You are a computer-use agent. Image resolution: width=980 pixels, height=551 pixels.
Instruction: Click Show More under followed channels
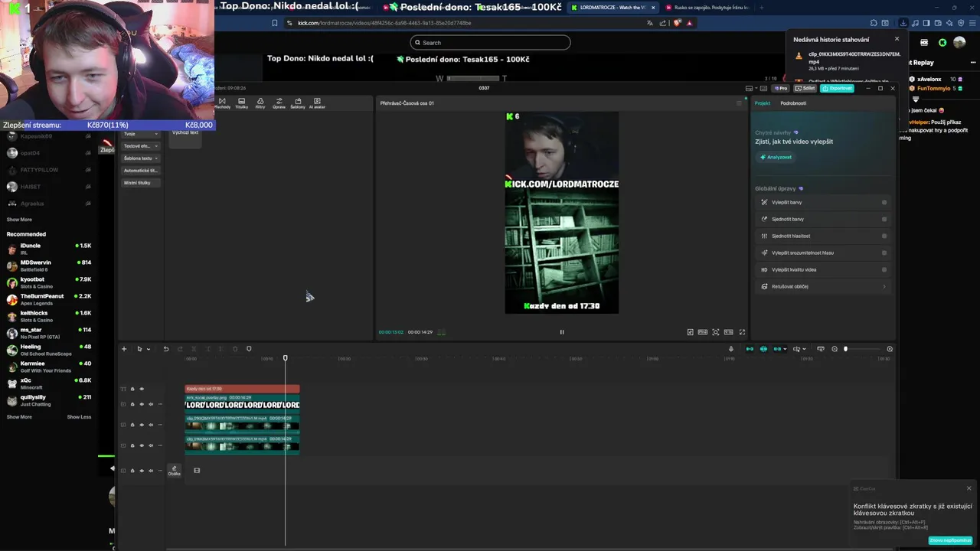coord(19,220)
